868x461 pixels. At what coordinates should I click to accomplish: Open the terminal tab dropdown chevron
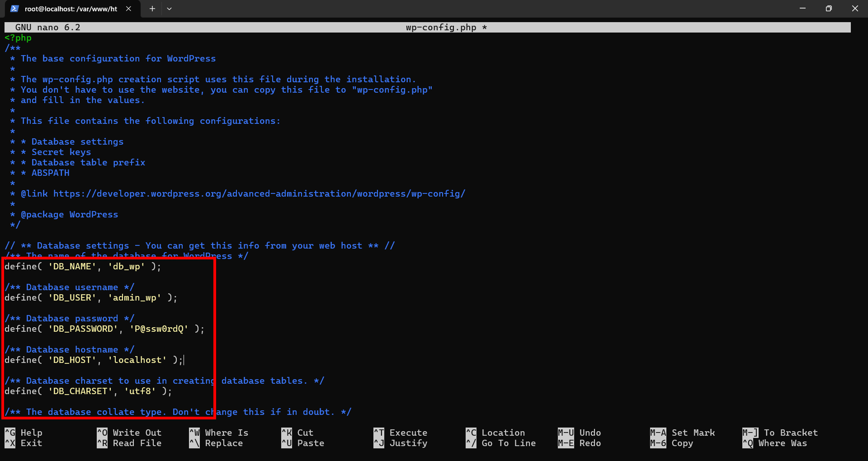pos(170,9)
